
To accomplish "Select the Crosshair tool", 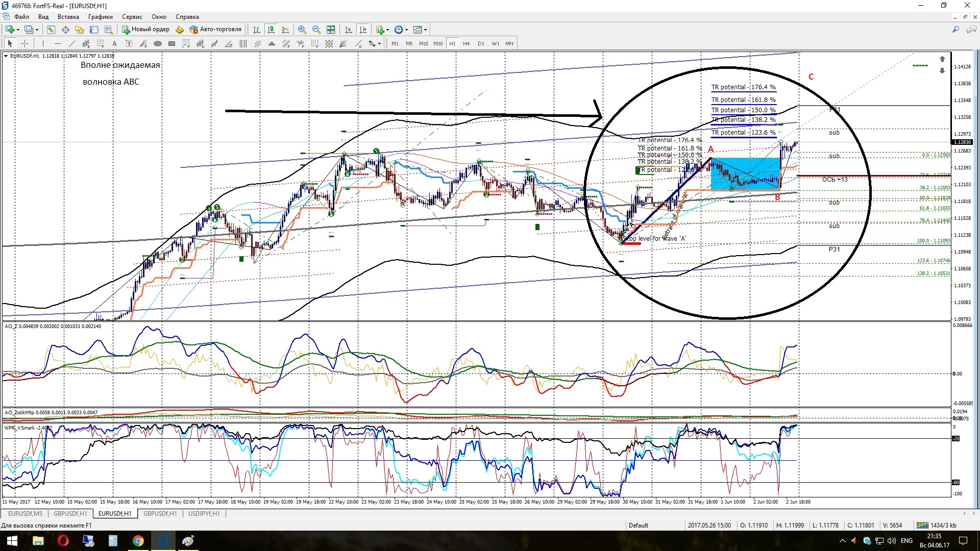I will (24, 44).
